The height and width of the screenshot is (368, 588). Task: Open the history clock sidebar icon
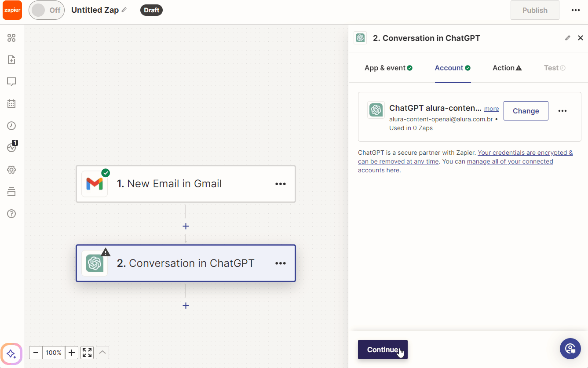[11, 126]
